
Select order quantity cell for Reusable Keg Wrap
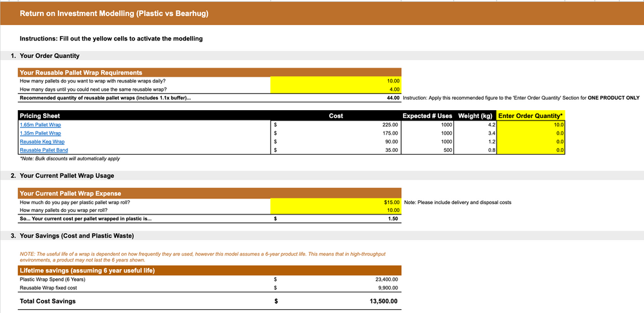pos(531,141)
